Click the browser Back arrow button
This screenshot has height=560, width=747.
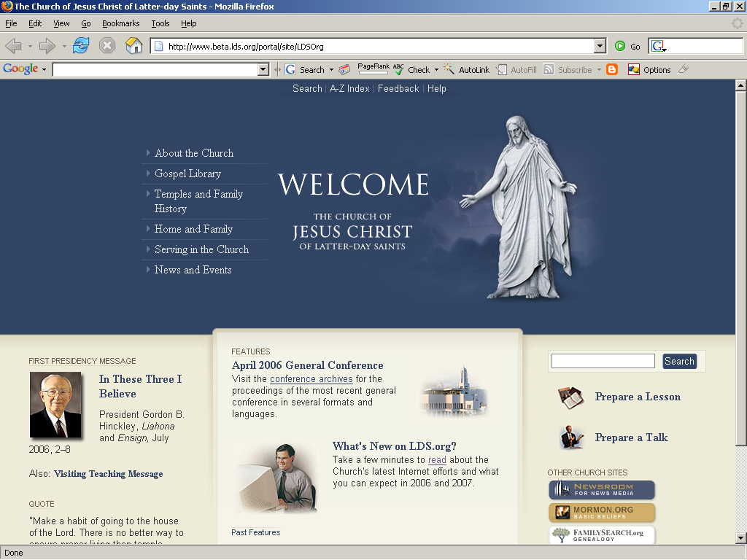pyautogui.click(x=14, y=46)
